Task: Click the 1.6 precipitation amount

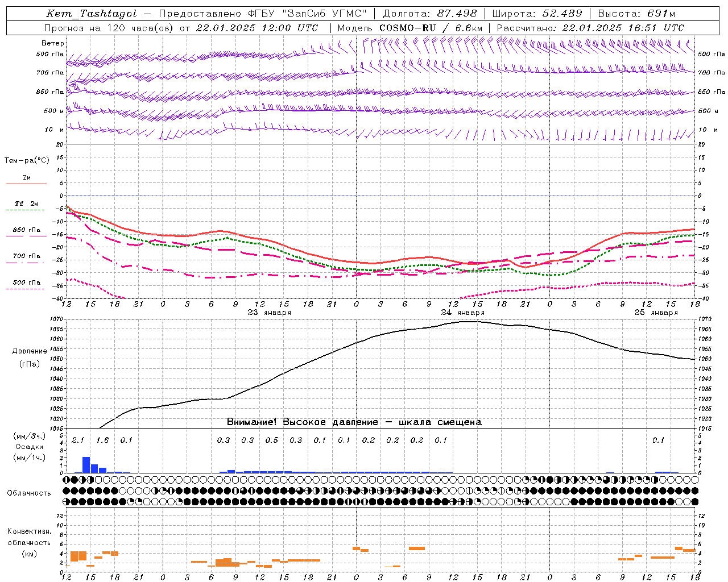Action: pyautogui.click(x=102, y=440)
